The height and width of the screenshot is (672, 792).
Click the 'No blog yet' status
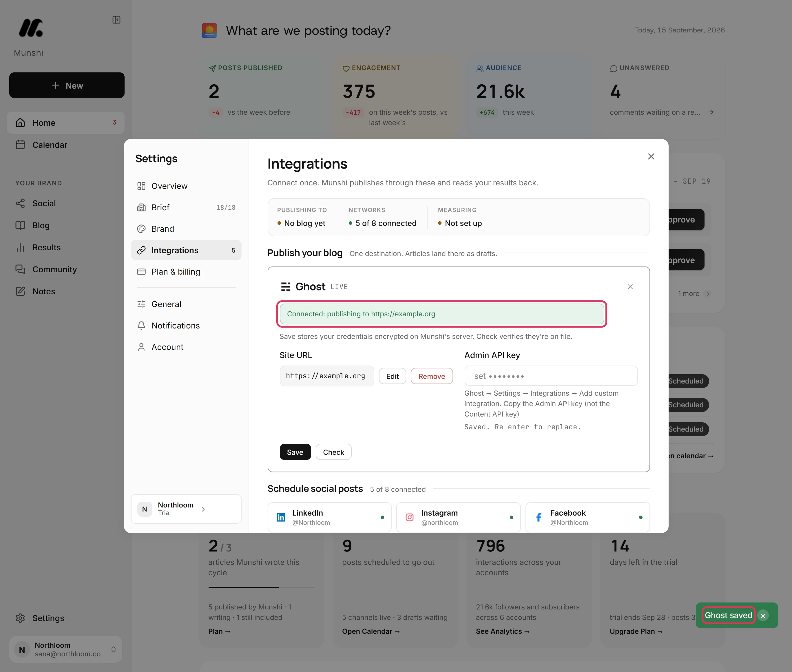pyautogui.click(x=301, y=223)
